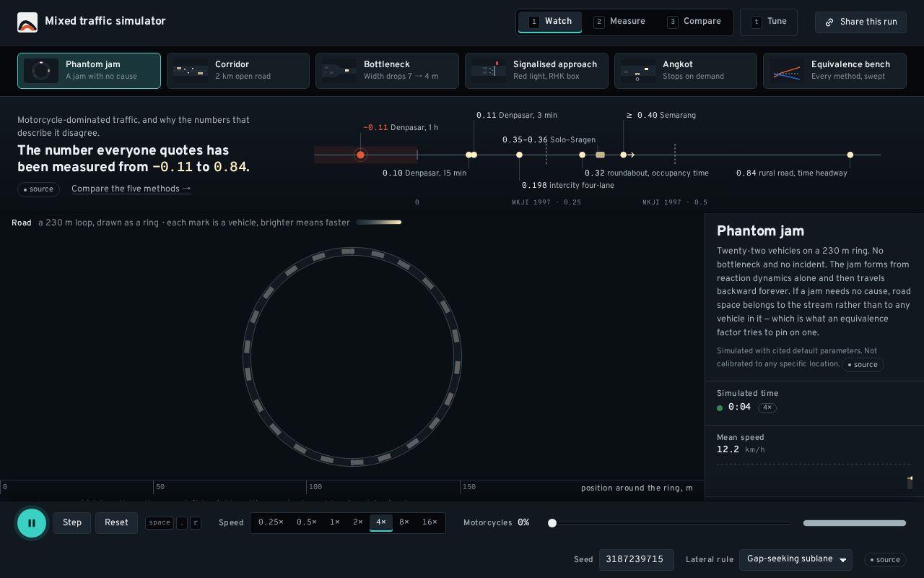
Task: Click the 0.11 Denpasar, 3 min label
Action: point(517,116)
